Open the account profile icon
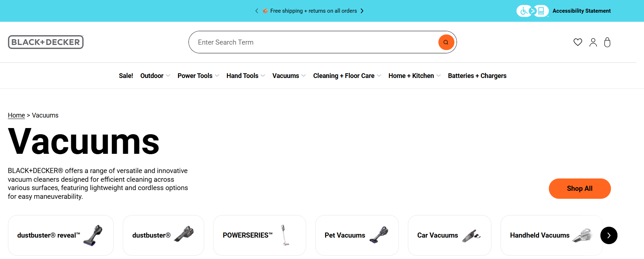Image resolution: width=644 pixels, height=259 pixels. point(593,42)
